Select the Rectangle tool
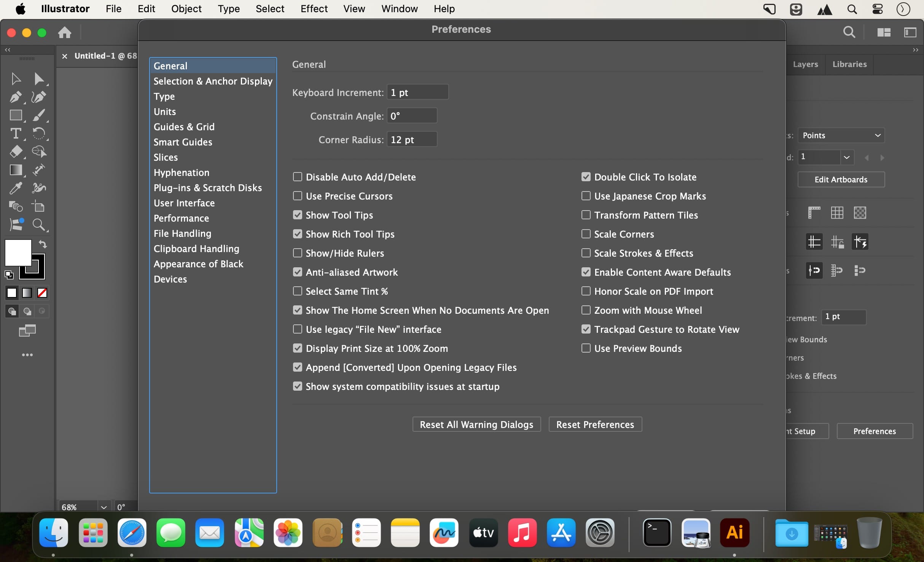The width and height of the screenshot is (924, 562). (x=16, y=115)
